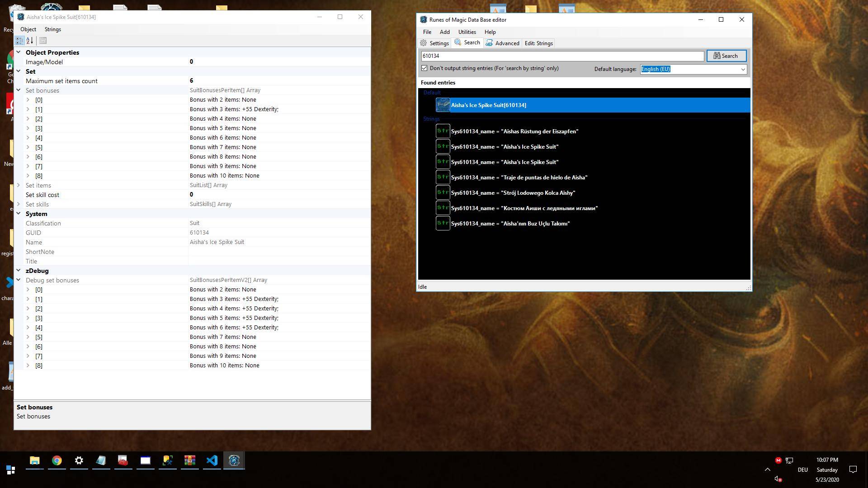
Task: Open the Utilities menu
Action: click(467, 32)
